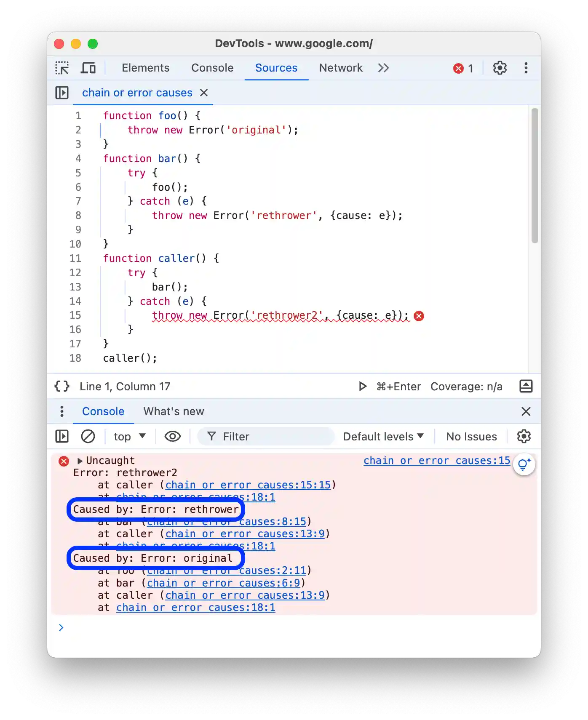588x720 pixels.
Task: Open the customize DevTools three-dot menu
Action: tap(526, 68)
